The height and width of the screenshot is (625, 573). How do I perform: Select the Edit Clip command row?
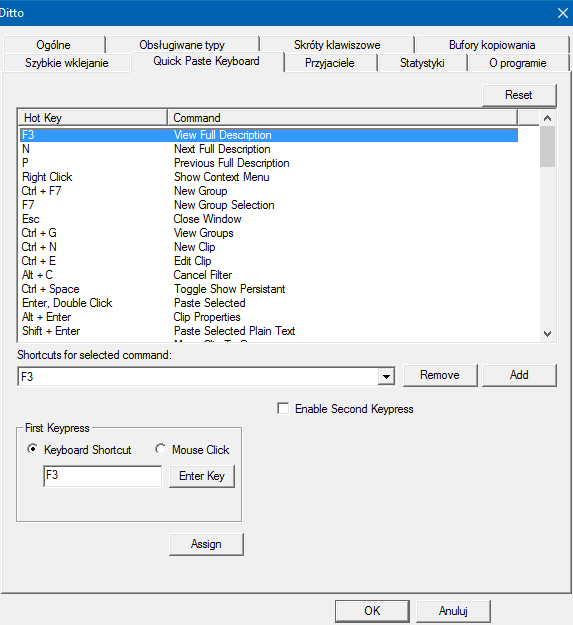269,261
